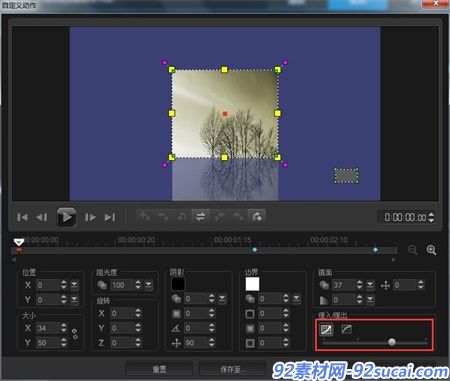The width and height of the screenshot is (450, 381).
Task: Toggle the Ease Out button
Action: point(347,329)
